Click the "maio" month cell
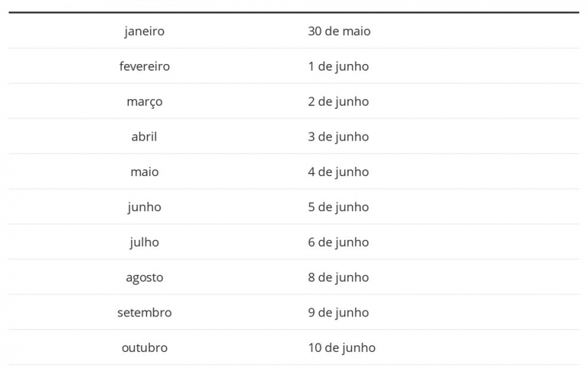588x368 pixels. 144,171
